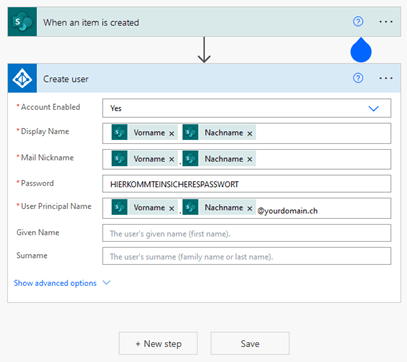
Task: Click the Password label
Action: click(x=37, y=183)
